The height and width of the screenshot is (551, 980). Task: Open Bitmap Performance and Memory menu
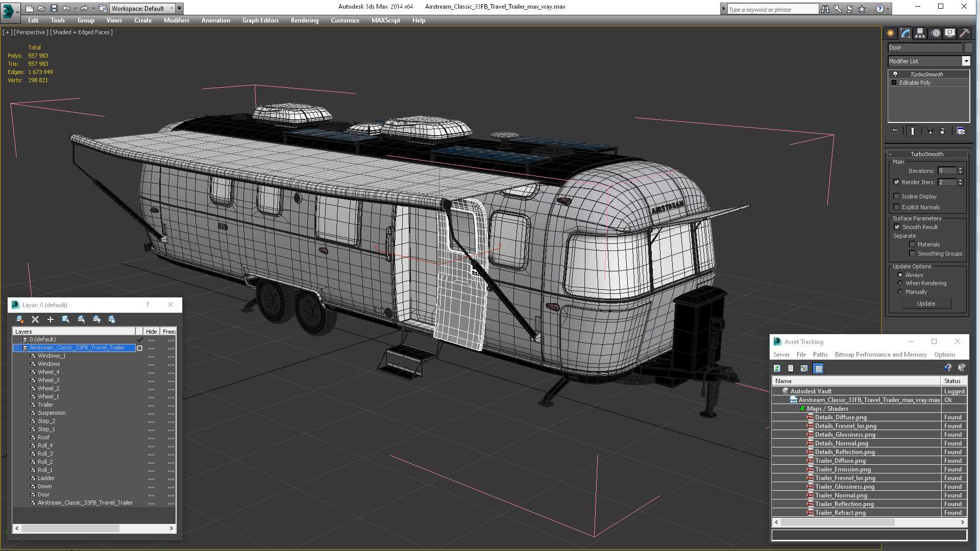click(x=880, y=355)
